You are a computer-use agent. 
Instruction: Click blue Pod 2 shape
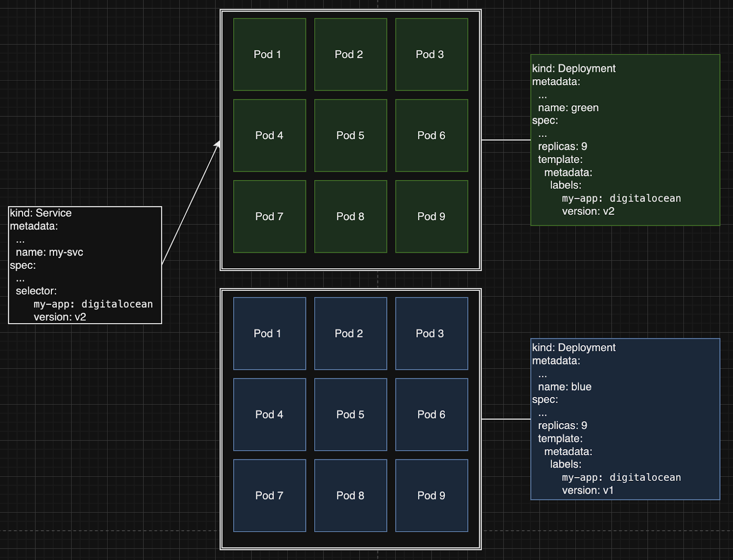[350, 333]
